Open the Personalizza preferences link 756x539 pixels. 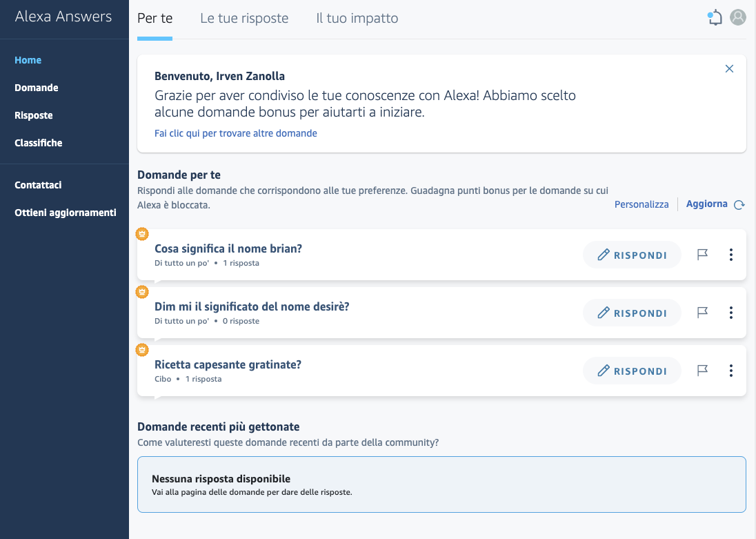pyautogui.click(x=641, y=204)
